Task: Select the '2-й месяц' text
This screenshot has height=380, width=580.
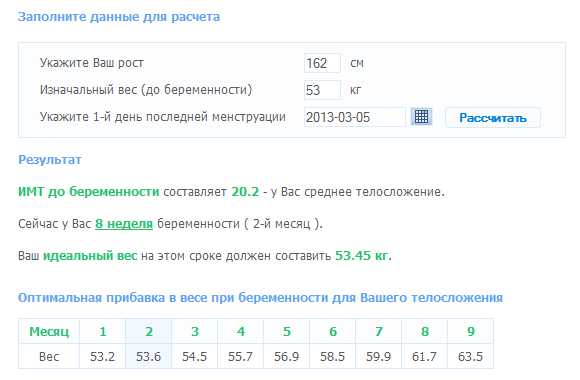Action: point(281,224)
